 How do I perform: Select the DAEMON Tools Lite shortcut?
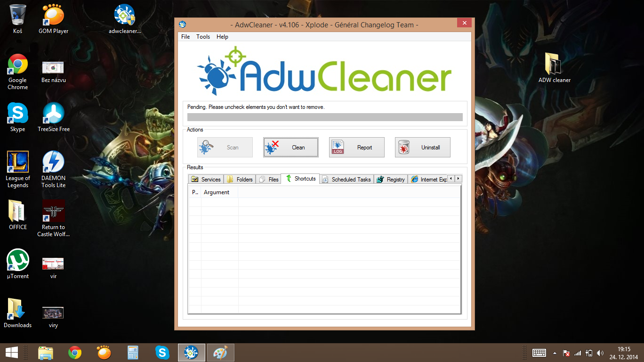point(54,170)
